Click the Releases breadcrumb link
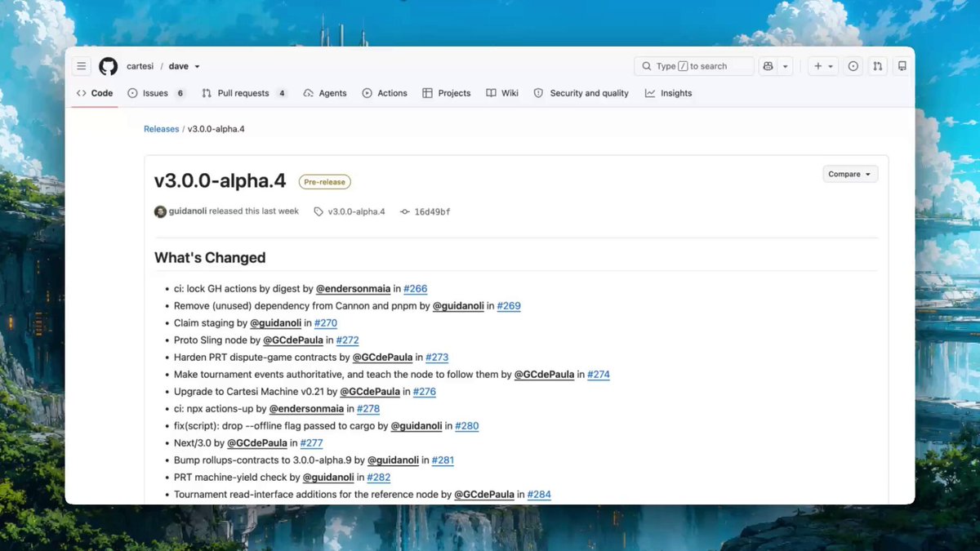 [161, 129]
